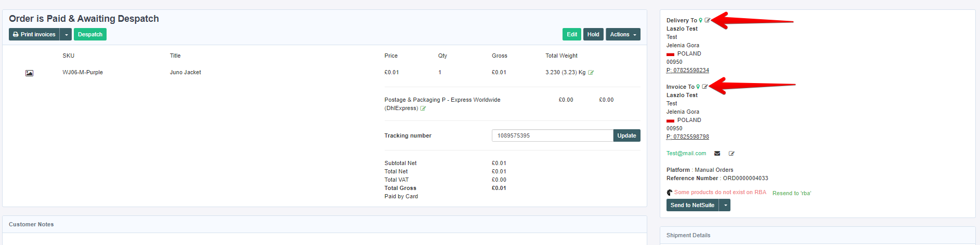Screen dimensions: 980x245
Task: Expand the Send to NetSuite dropdown arrow
Action: (725, 206)
